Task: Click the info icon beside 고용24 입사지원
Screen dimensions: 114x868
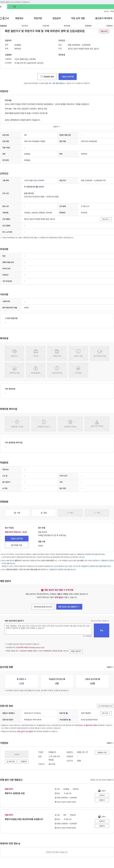Action: [99, 679]
